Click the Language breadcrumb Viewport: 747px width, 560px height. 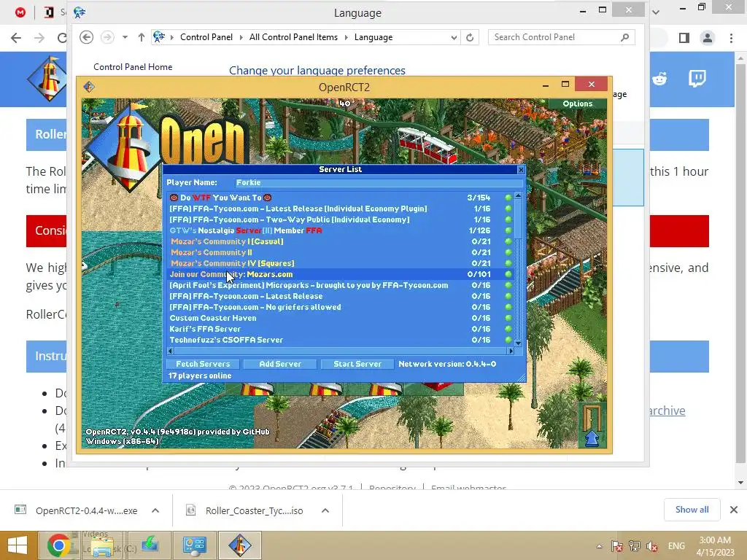tap(373, 37)
